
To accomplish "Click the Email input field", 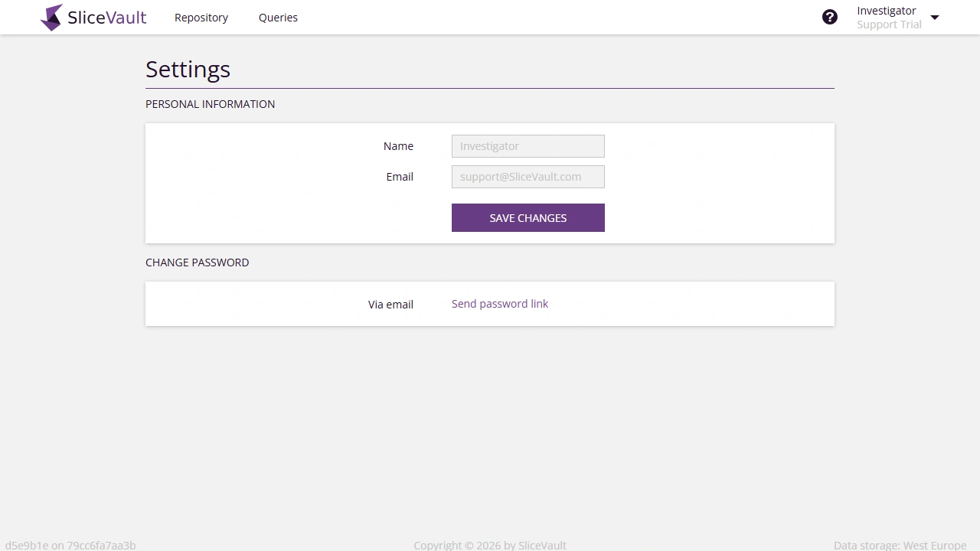I will pos(528,176).
